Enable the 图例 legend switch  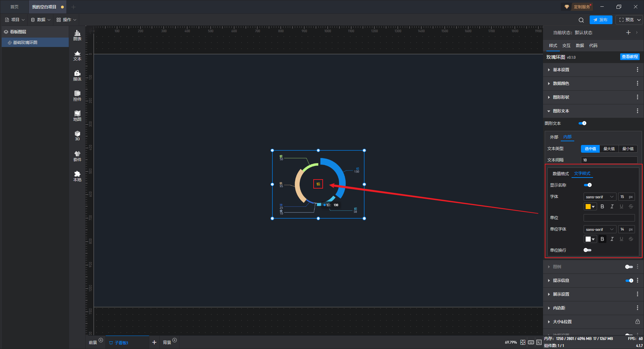point(629,267)
